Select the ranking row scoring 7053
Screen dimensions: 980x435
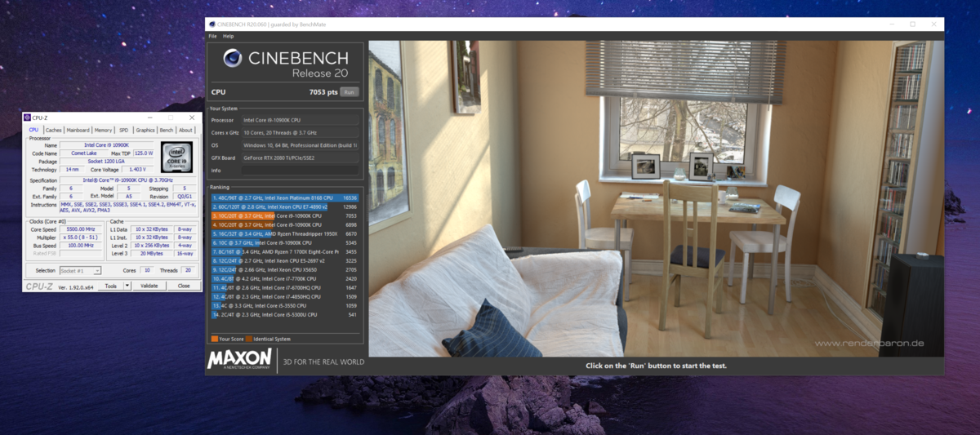coord(284,215)
